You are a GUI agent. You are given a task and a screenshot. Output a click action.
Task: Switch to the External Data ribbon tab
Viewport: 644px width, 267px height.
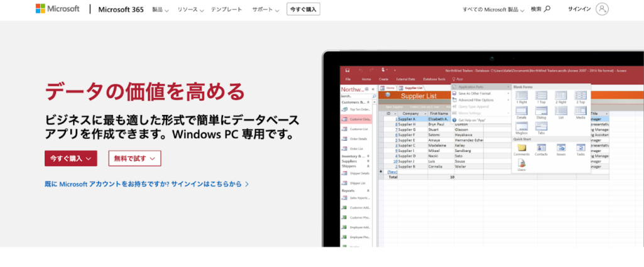click(406, 79)
